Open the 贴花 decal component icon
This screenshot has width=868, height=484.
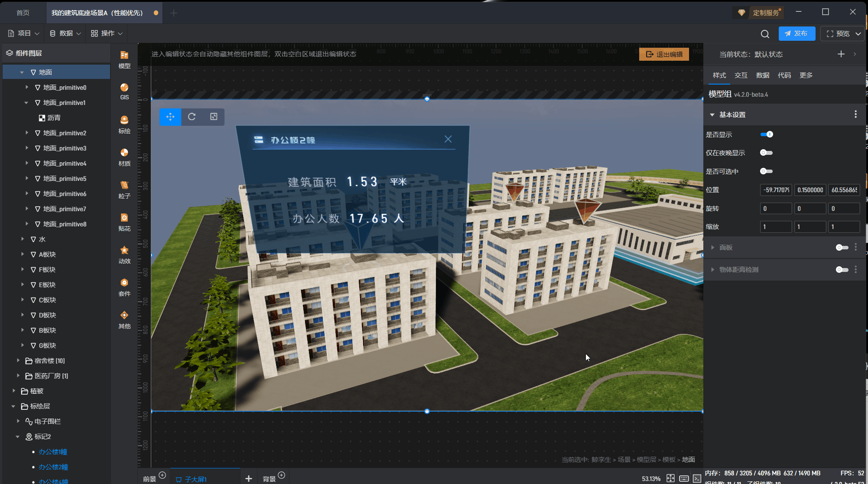point(124,222)
